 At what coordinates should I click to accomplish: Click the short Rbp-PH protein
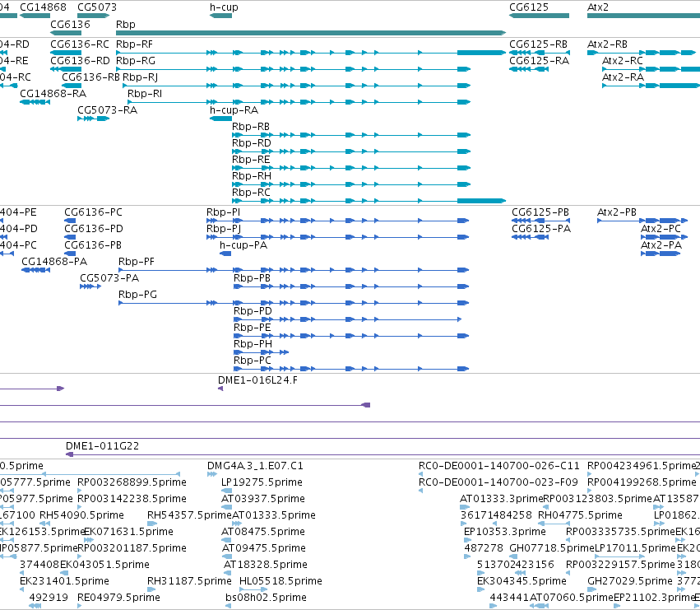(x=261, y=352)
